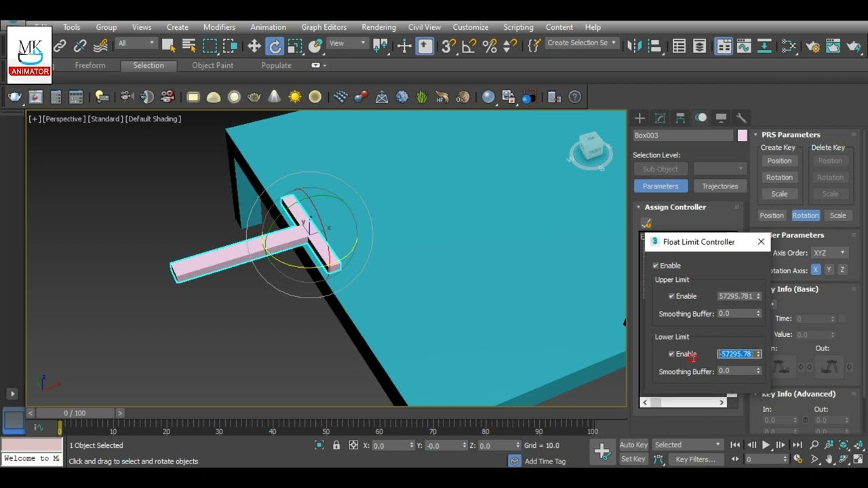This screenshot has width=868, height=488.
Task: Click the Parameters button
Action: click(x=660, y=186)
